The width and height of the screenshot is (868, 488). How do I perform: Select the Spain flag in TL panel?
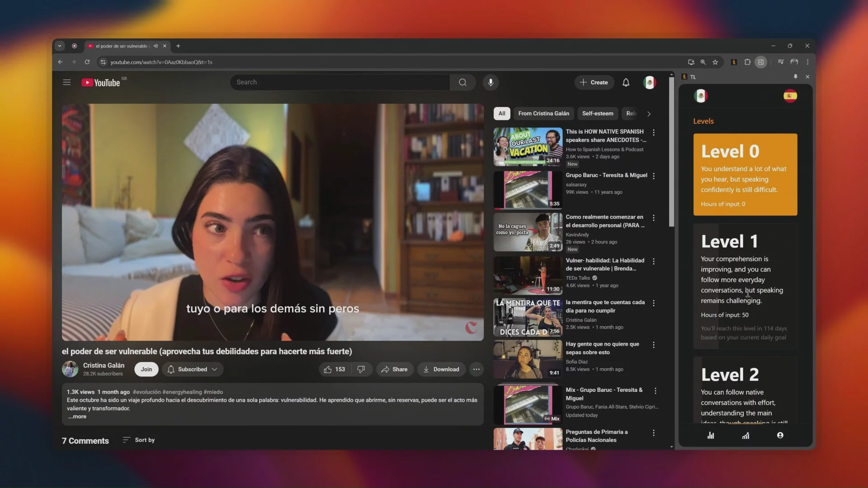tap(790, 96)
